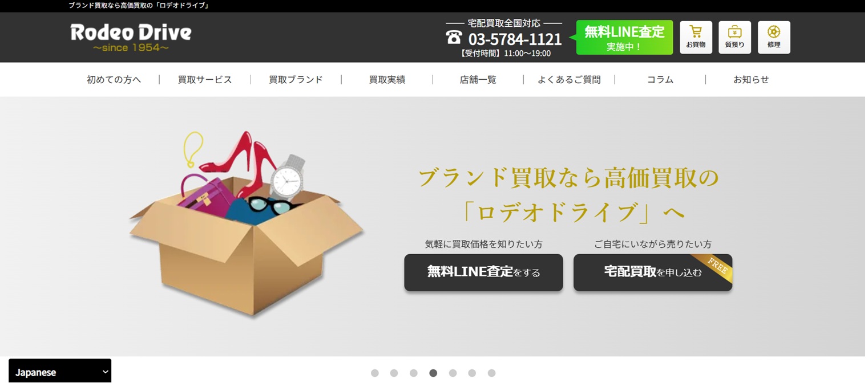868x383 pixels.
Task: Click the telephone icon beside 03-5784-1121
Action: click(454, 38)
